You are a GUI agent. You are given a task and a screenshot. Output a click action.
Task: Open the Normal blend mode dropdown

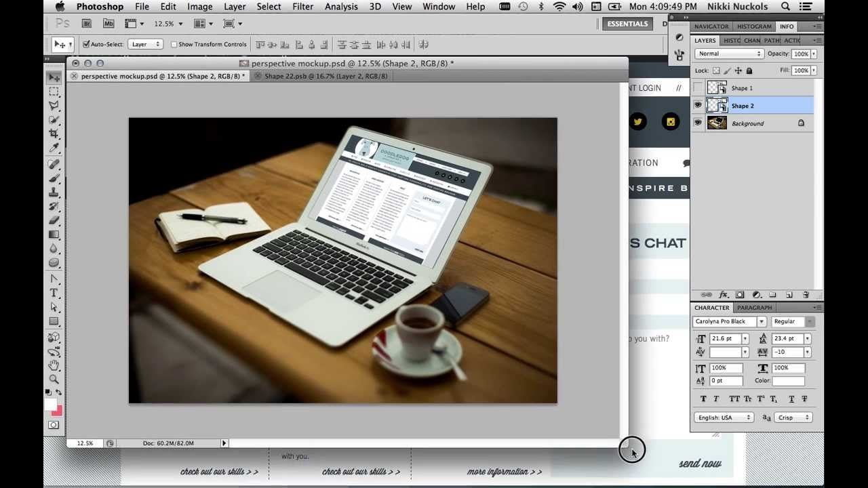pyautogui.click(x=730, y=54)
